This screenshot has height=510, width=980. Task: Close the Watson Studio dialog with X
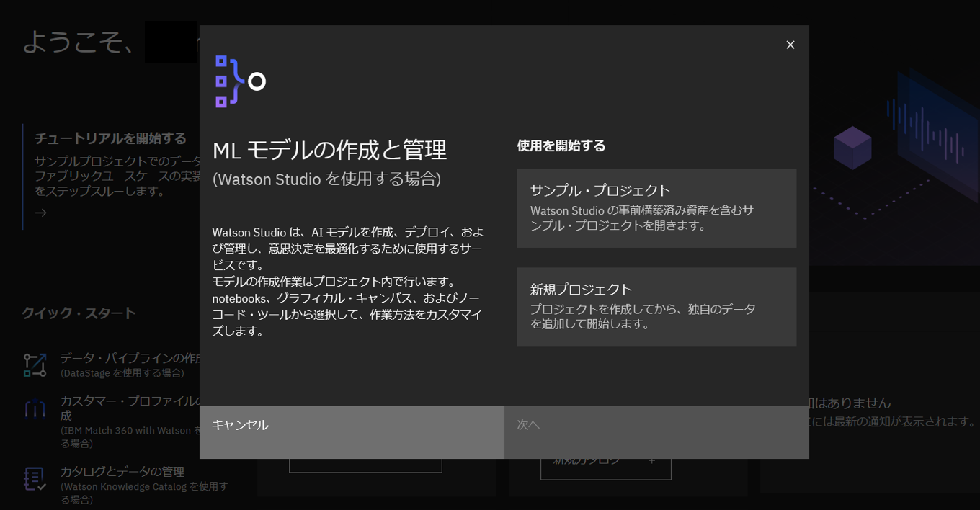pos(790,45)
